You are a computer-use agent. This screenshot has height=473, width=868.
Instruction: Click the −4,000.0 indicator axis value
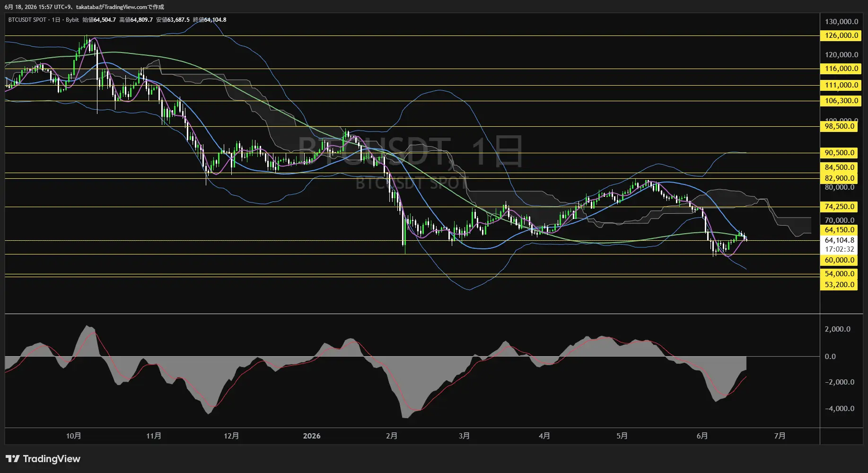(x=839, y=409)
